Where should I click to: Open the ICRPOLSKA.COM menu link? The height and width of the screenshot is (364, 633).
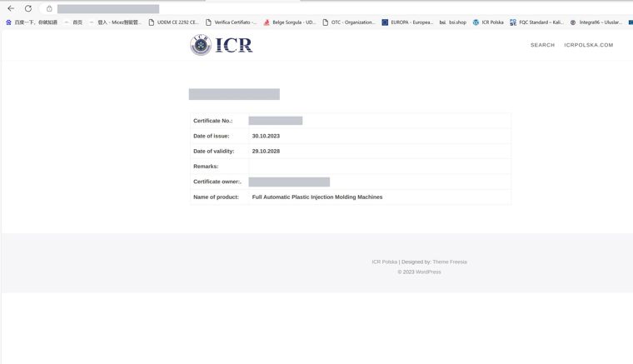pos(589,45)
